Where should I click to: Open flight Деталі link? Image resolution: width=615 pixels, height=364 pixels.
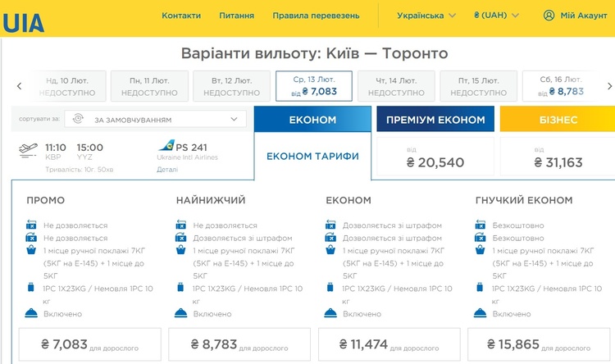pyautogui.click(x=167, y=170)
